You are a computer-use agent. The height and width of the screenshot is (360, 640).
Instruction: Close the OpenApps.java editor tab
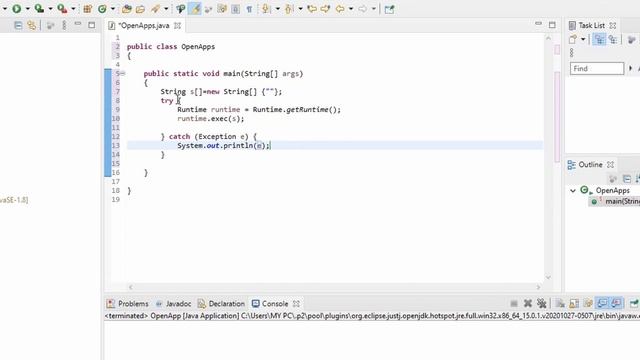[x=178, y=25]
